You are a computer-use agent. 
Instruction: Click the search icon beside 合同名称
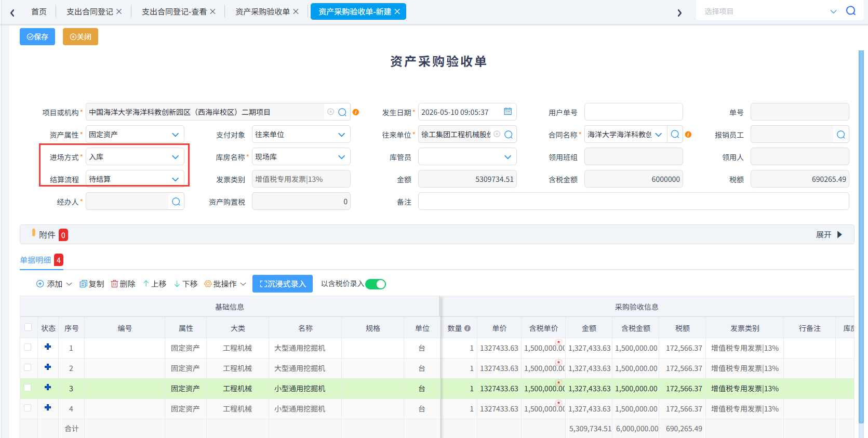point(675,134)
